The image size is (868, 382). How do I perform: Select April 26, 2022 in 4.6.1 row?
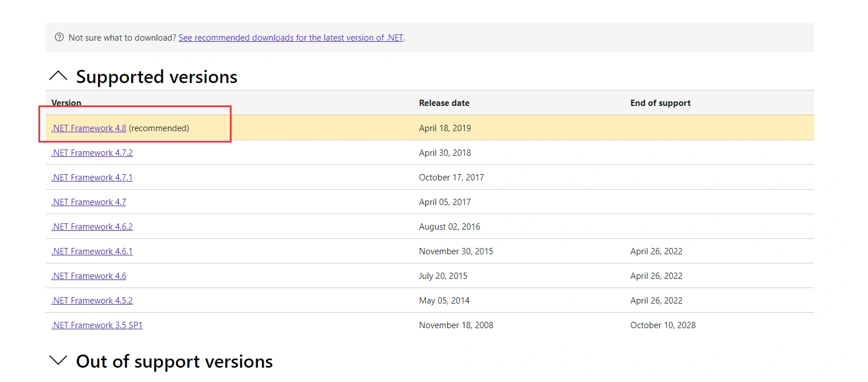tap(656, 251)
